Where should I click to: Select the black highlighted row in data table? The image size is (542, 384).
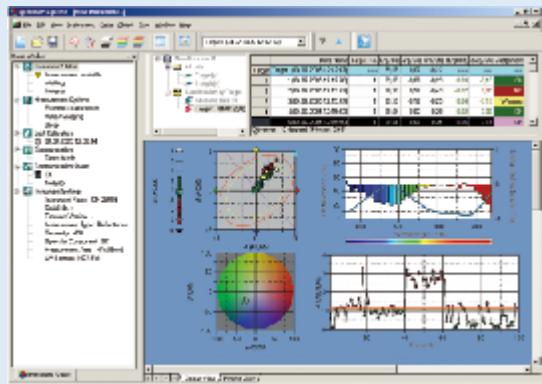point(387,122)
